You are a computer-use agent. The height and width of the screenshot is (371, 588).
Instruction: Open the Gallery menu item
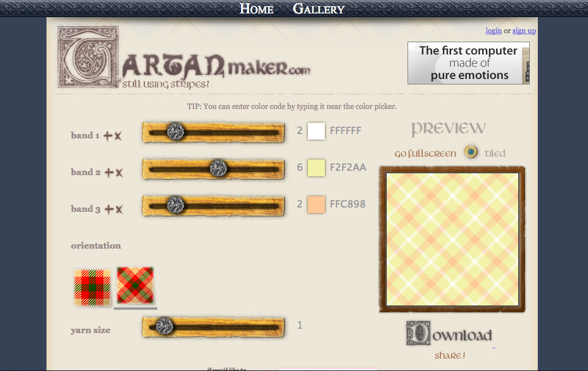pos(318,9)
